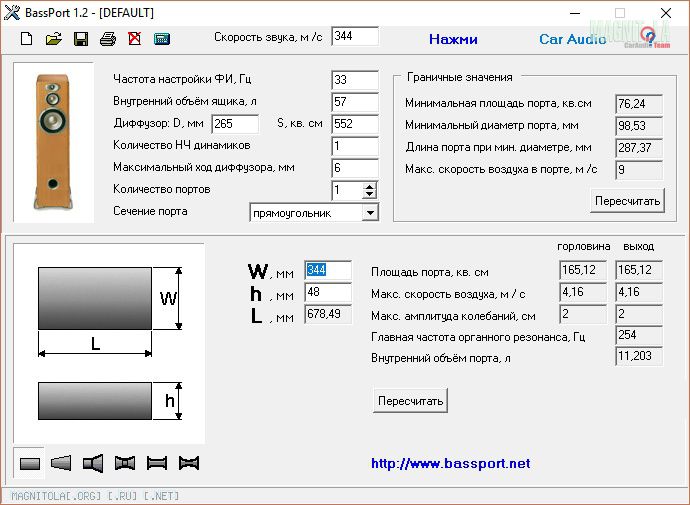690x505 pixels.
Task: Click the blue Нажми link
Action: click(x=453, y=39)
